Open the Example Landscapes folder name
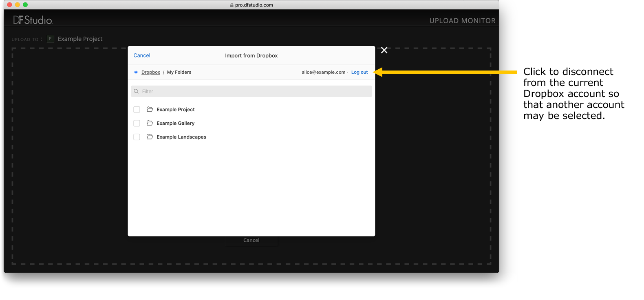Screen dimensions: 644x300 click(x=181, y=137)
